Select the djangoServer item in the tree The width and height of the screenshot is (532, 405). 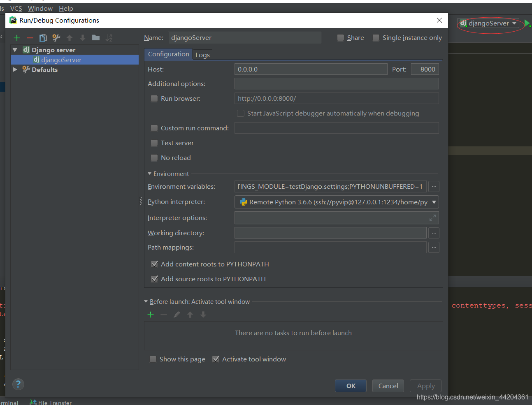coord(74,60)
